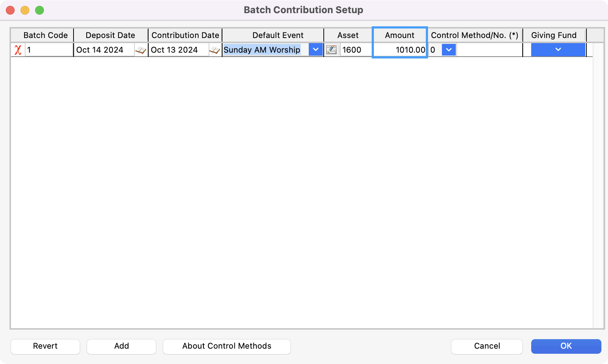Open the Control Method dropdown
This screenshot has height=364, width=608.
coord(449,50)
